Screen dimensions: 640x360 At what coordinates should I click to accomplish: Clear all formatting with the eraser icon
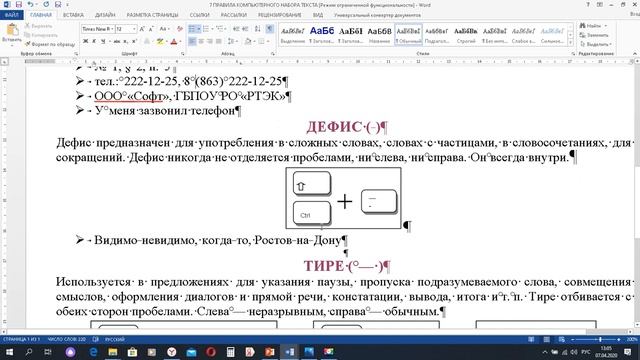(x=180, y=29)
